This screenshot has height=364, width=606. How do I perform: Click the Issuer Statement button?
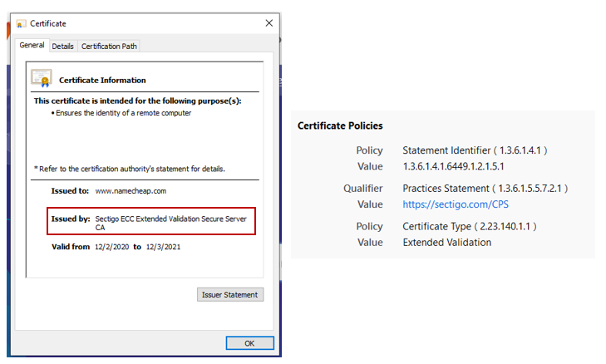230,294
